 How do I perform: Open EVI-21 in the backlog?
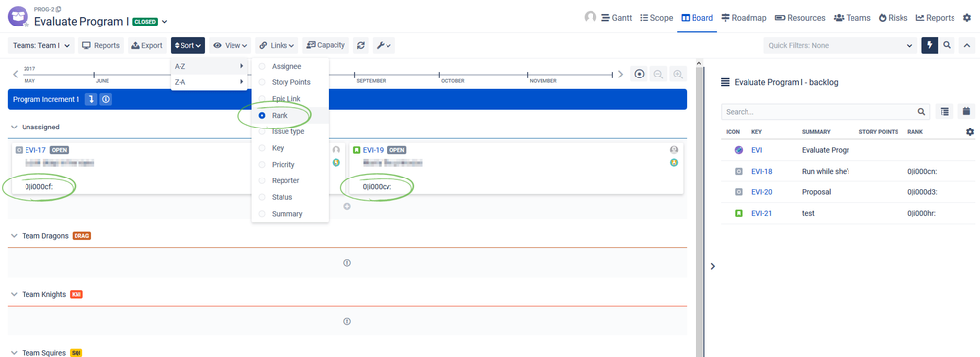tap(762, 213)
